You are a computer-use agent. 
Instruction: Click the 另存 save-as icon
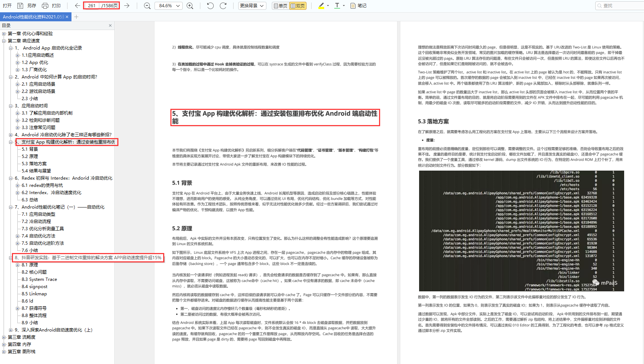[x=20, y=6]
